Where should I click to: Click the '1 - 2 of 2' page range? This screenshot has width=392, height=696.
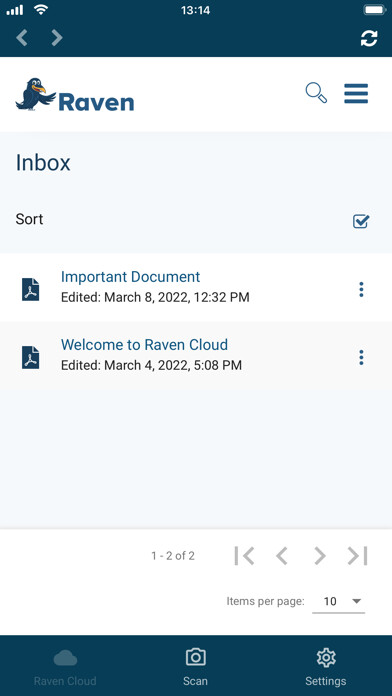click(x=173, y=556)
